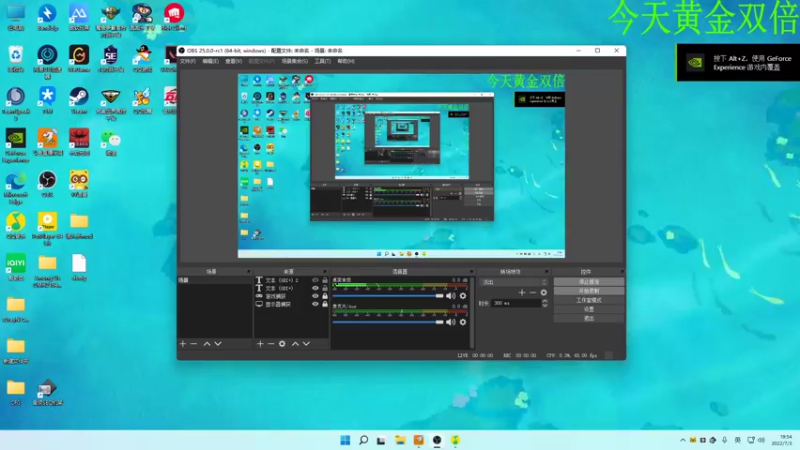Undock the 控件 Controls panel via header icon

tap(622, 271)
